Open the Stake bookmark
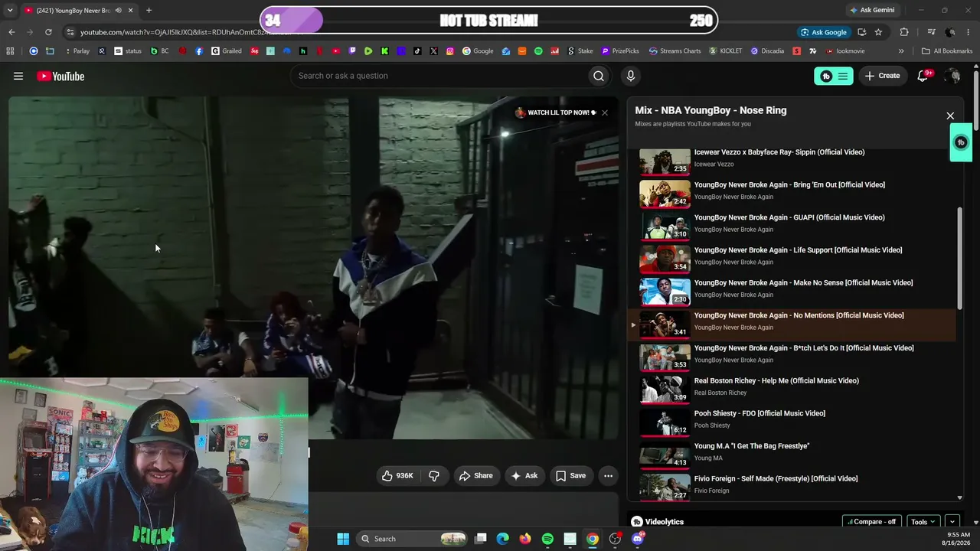Screen dimensions: 980x551 click(580, 51)
